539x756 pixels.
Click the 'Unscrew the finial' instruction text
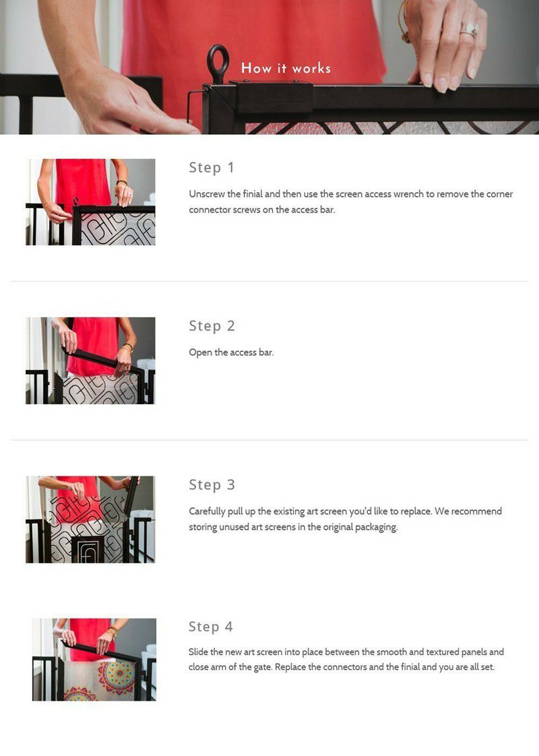(x=350, y=201)
